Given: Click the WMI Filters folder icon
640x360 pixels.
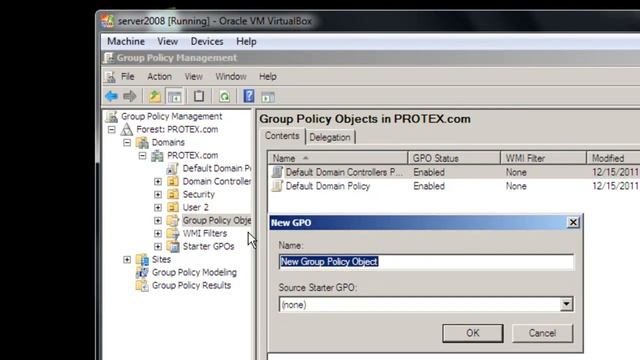Looking at the screenshot, I should pos(173,233).
